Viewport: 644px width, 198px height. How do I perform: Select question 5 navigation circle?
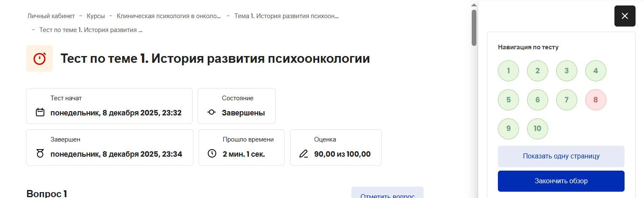click(x=508, y=100)
